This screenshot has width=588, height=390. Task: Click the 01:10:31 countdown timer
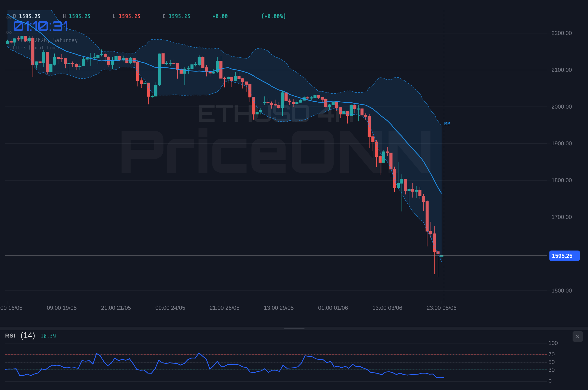click(41, 26)
